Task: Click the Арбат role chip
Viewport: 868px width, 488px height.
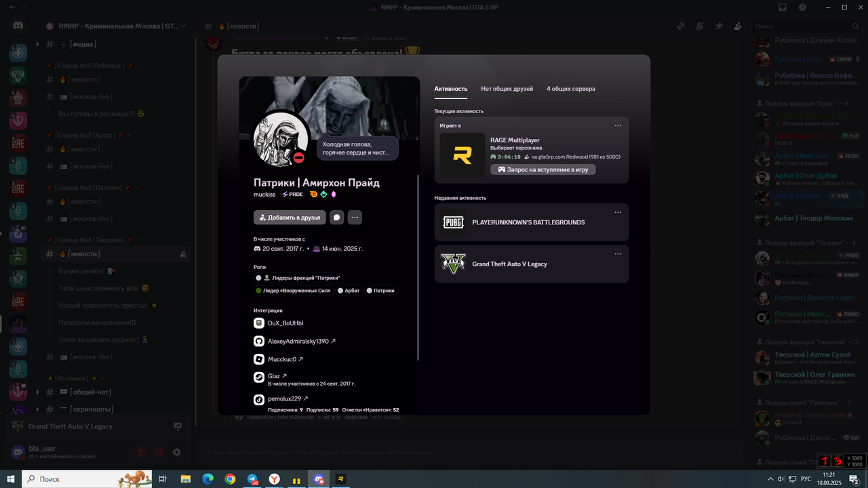Action: point(349,290)
